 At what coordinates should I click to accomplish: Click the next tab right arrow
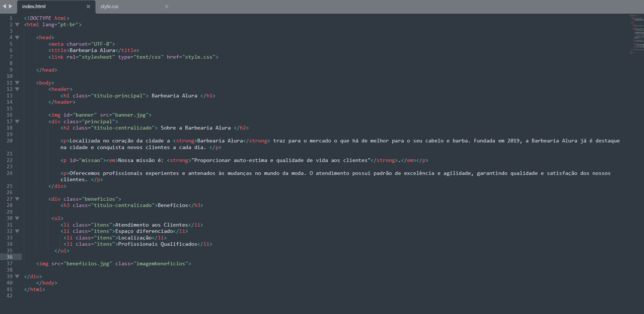coord(11,6)
